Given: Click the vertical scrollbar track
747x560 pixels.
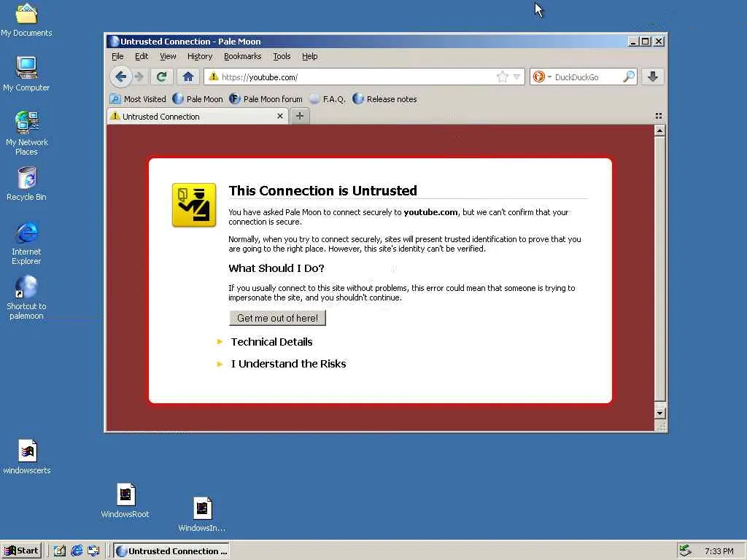Looking at the screenshot, I should (659, 271).
